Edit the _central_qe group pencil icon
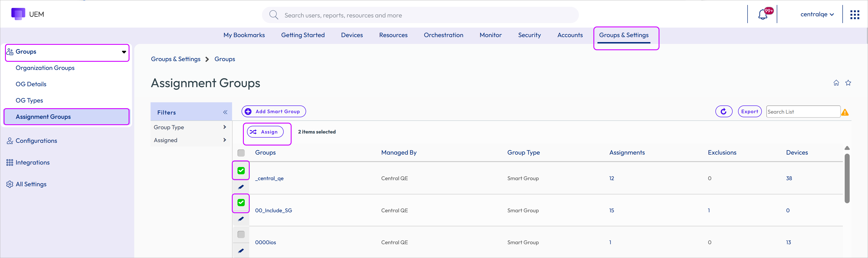Viewport: 868px width, 258px height. click(x=241, y=187)
